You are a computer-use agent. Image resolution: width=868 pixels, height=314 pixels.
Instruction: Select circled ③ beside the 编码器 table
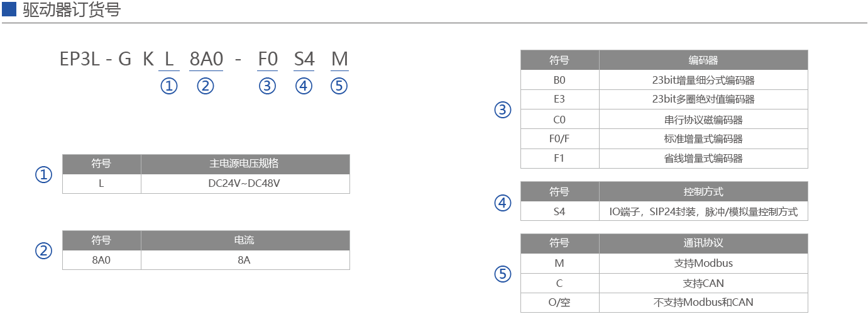tap(502, 110)
